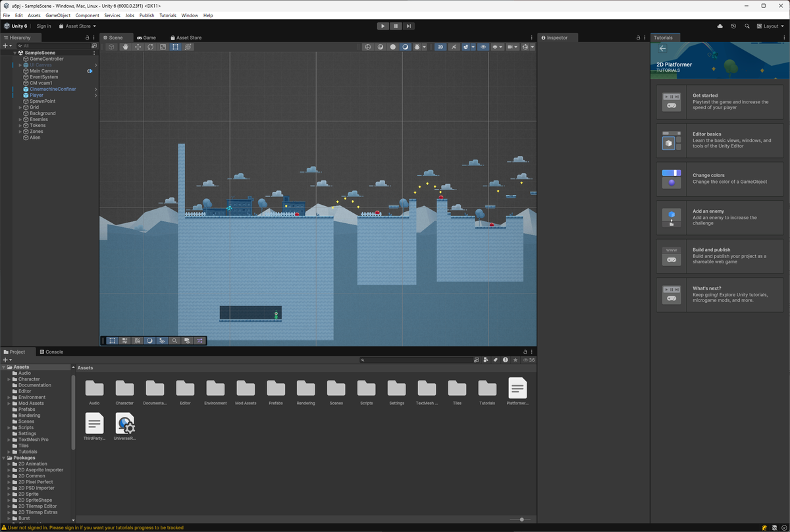790x532 pixels.
Task: Click the cloud services icon in the toolbar
Action: pos(720,26)
